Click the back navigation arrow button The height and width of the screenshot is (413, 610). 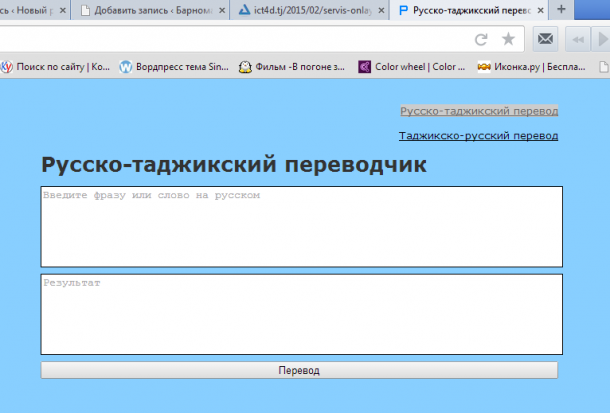click(x=577, y=39)
